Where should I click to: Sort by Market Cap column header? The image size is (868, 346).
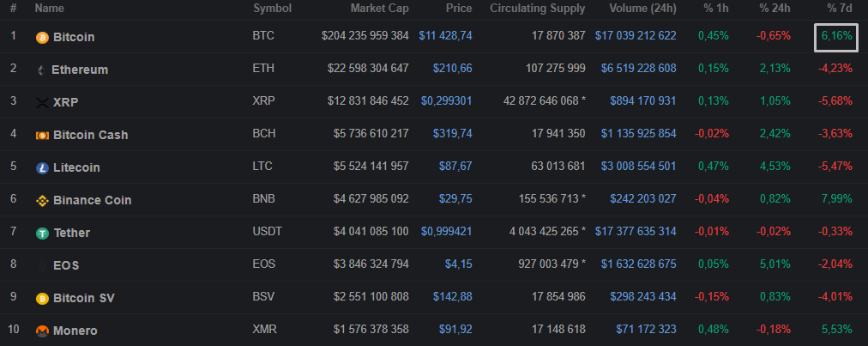379,9
